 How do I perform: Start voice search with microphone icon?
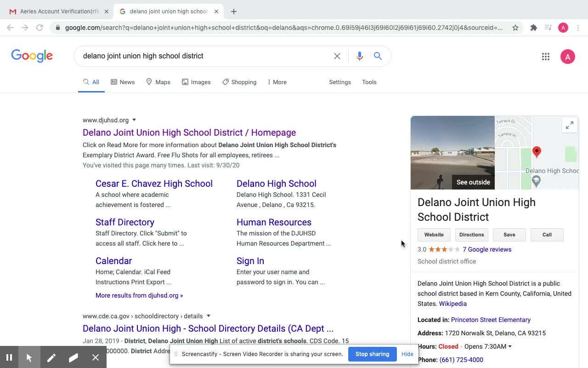click(x=360, y=56)
